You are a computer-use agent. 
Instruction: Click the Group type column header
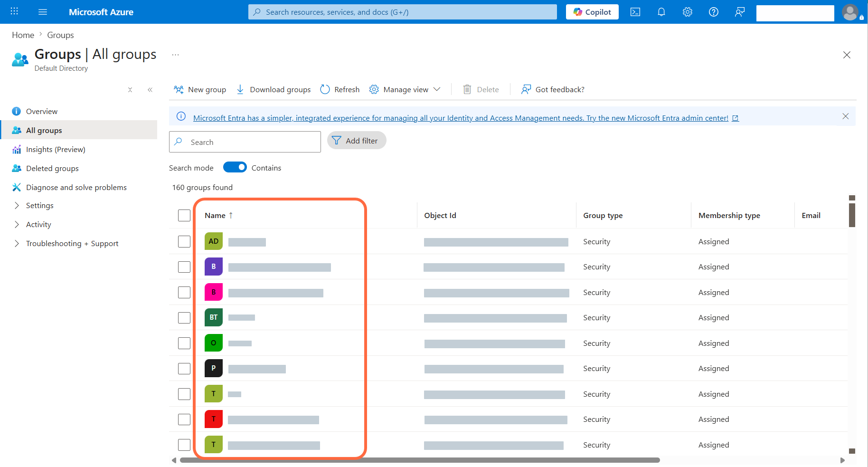603,215
